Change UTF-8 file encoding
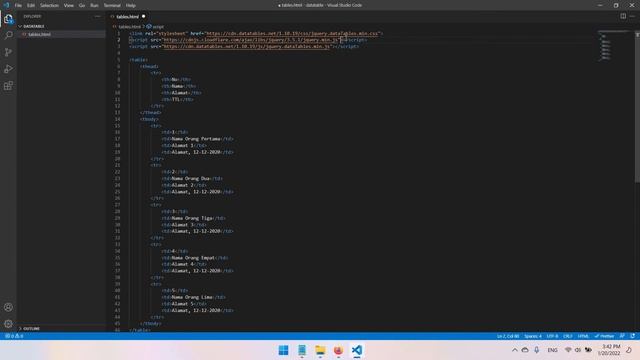This screenshot has height=360, width=640. point(552,336)
